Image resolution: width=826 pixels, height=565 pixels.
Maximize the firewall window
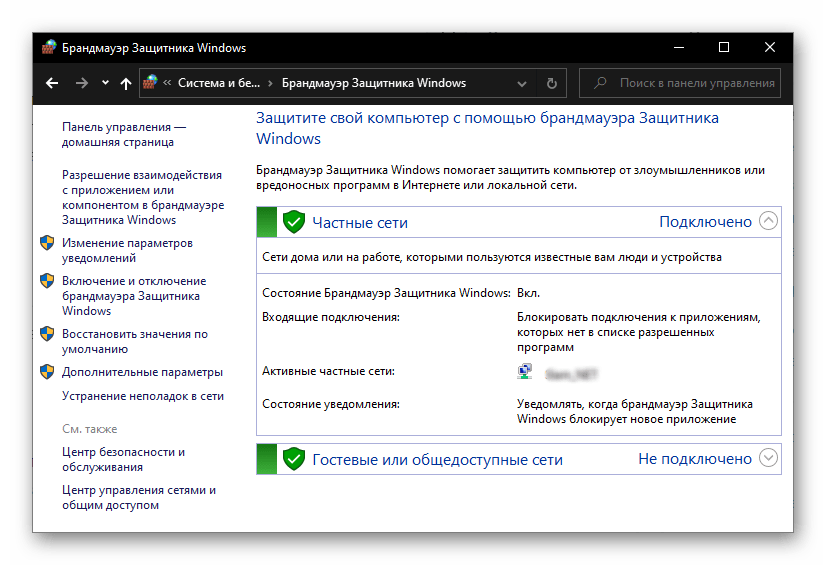724,47
